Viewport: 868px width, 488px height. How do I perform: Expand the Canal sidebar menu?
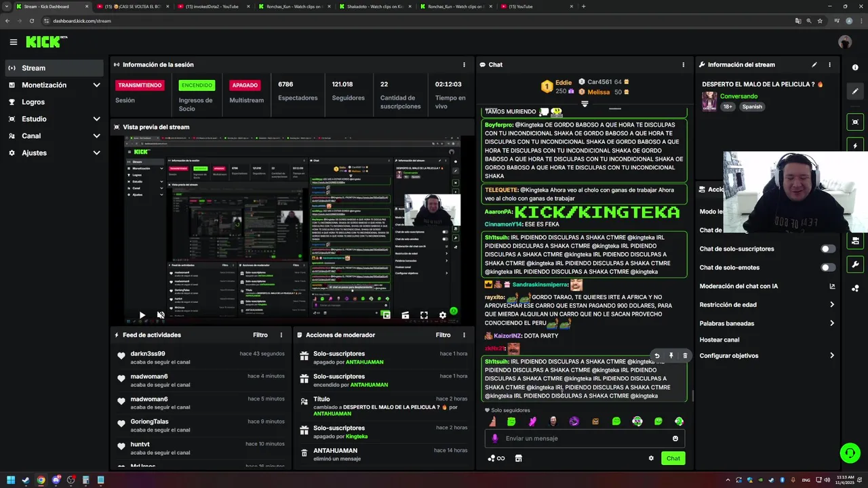[x=56, y=136]
